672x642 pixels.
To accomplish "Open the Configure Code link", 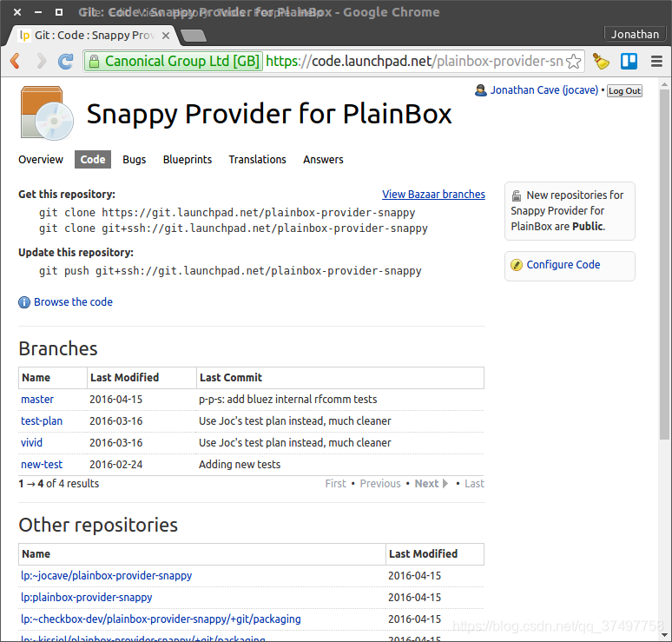I will click(563, 265).
